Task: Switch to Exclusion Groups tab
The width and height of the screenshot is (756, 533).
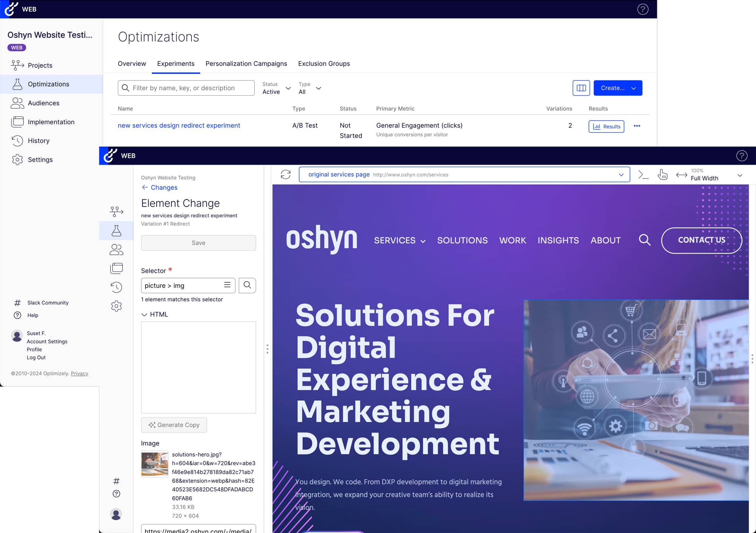Action: (x=324, y=64)
